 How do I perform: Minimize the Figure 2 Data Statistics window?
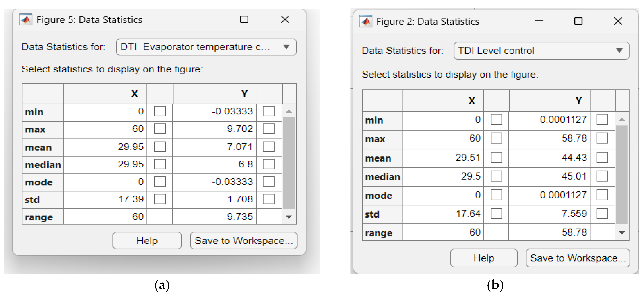(x=539, y=21)
